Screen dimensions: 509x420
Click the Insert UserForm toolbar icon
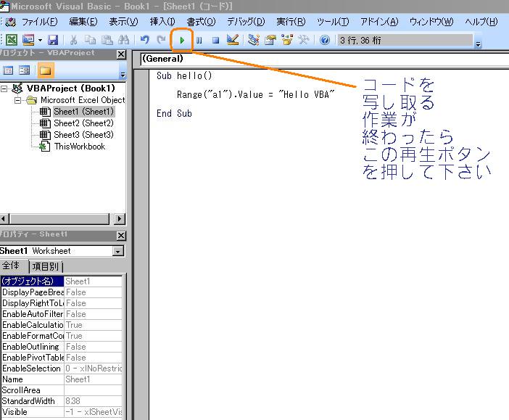click(28, 40)
